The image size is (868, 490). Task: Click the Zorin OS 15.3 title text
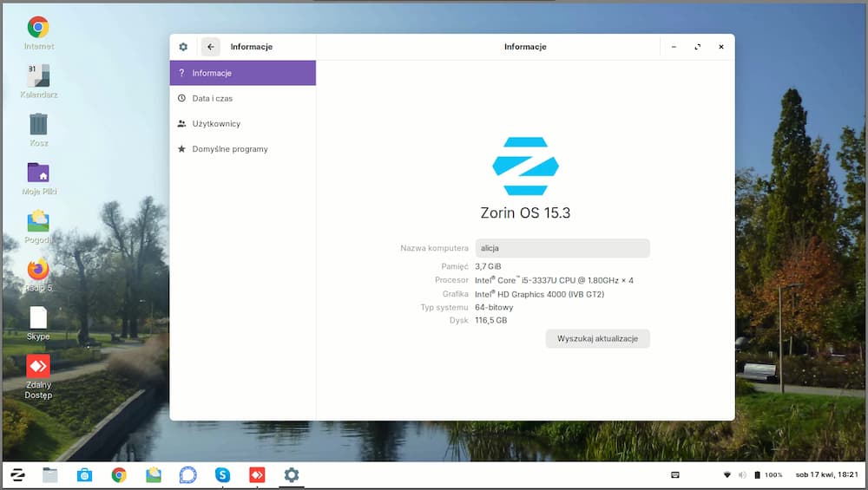(x=525, y=213)
